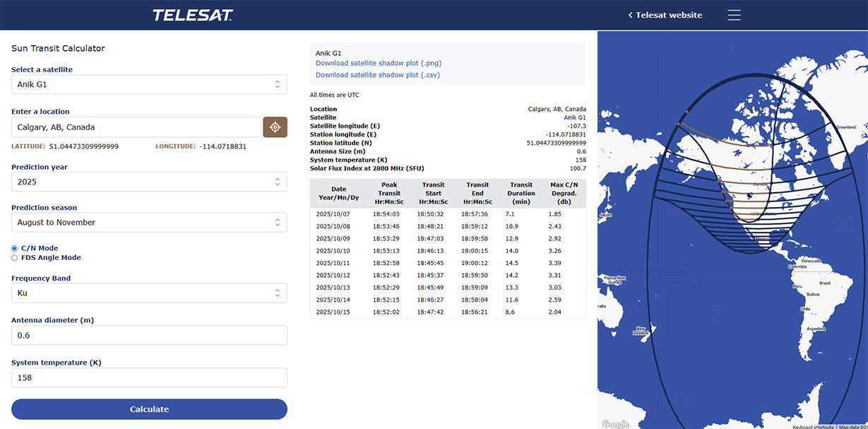Go back to Telesat website link
This screenshot has width=868, height=429.
[x=665, y=15]
